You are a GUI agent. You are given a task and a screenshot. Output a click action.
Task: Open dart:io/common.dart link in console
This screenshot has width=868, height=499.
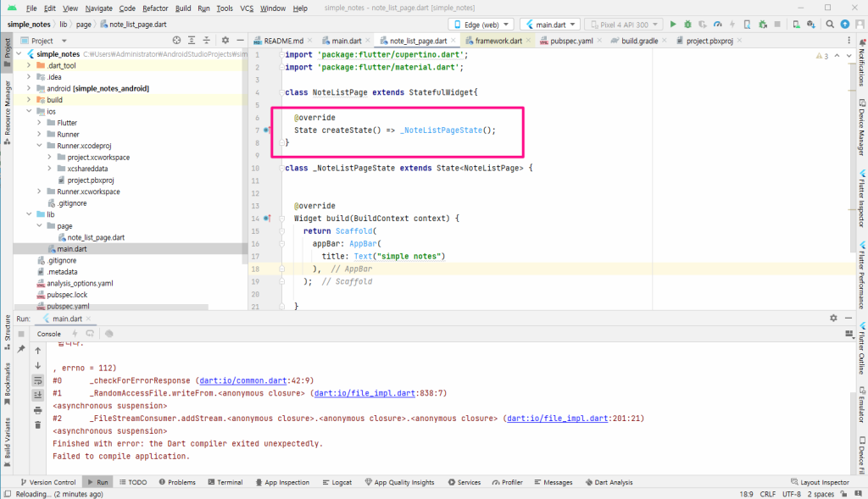pos(243,380)
